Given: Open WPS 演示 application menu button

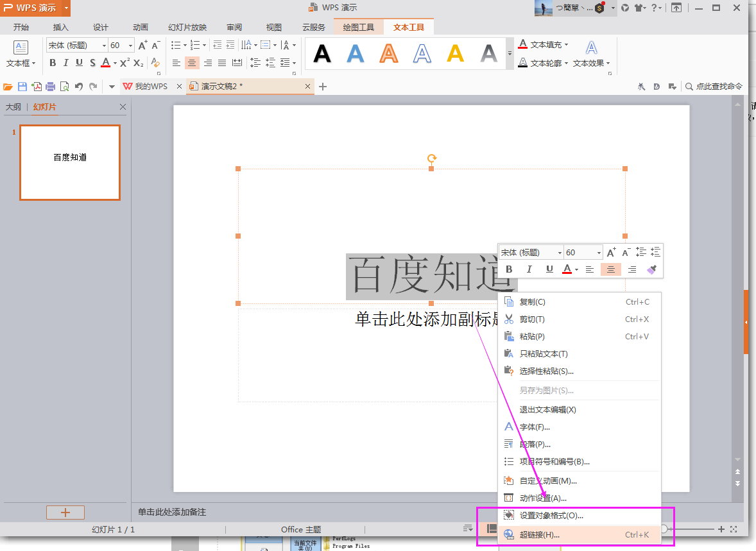Looking at the screenshot, I should point(35,8).
